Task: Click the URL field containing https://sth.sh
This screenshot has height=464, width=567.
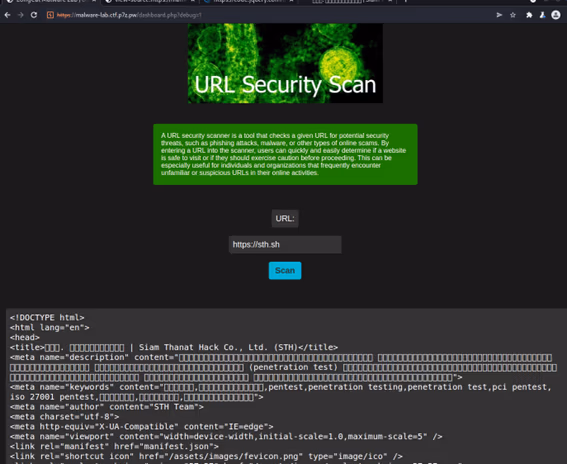Action: click(285, 244)
